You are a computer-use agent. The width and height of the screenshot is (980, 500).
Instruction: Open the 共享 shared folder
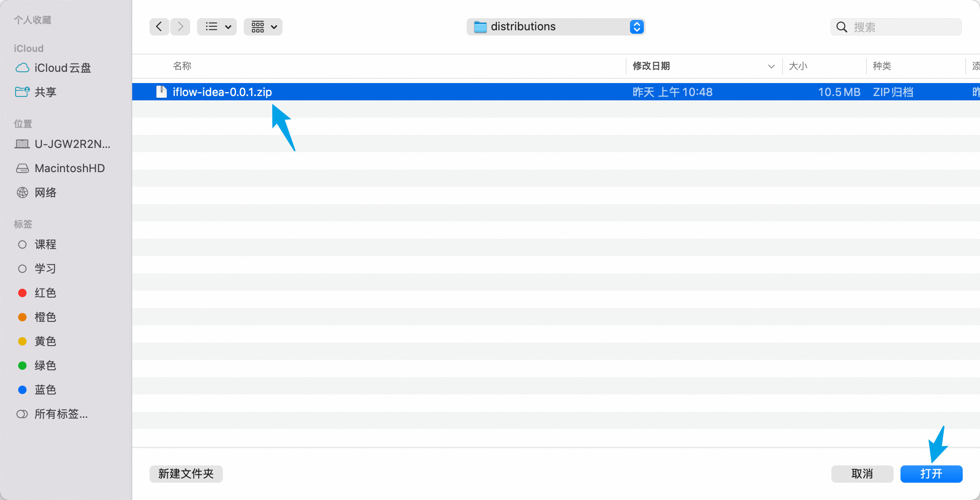tap(45, 92)
